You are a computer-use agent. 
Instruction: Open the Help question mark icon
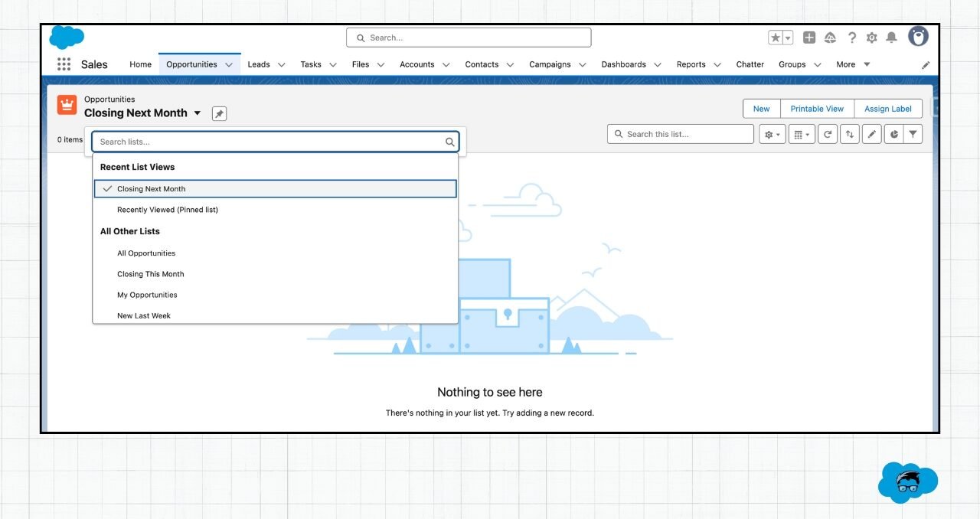click(x=851, y=38)
